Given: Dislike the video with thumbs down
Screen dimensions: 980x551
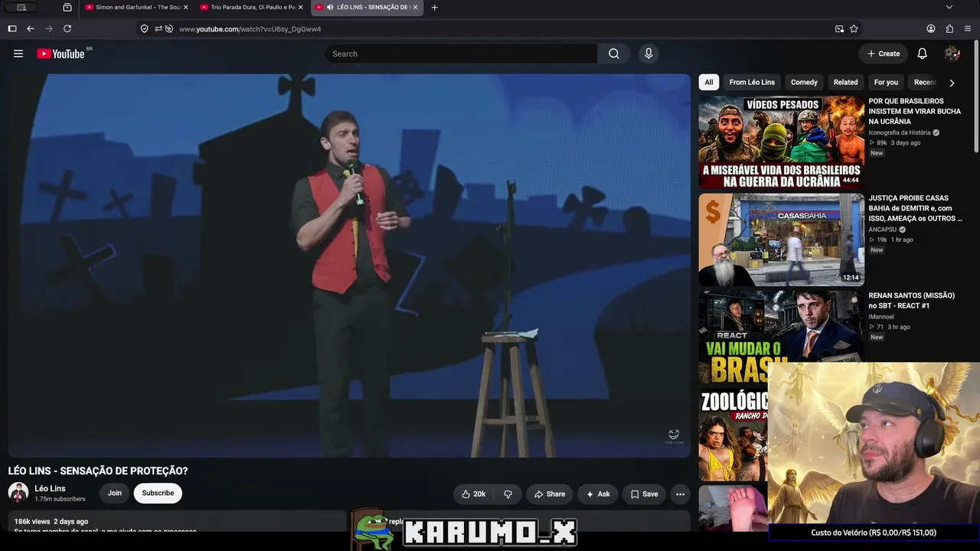Looking at the screenshot, I should pyautogui.click(x=508, y=494).
